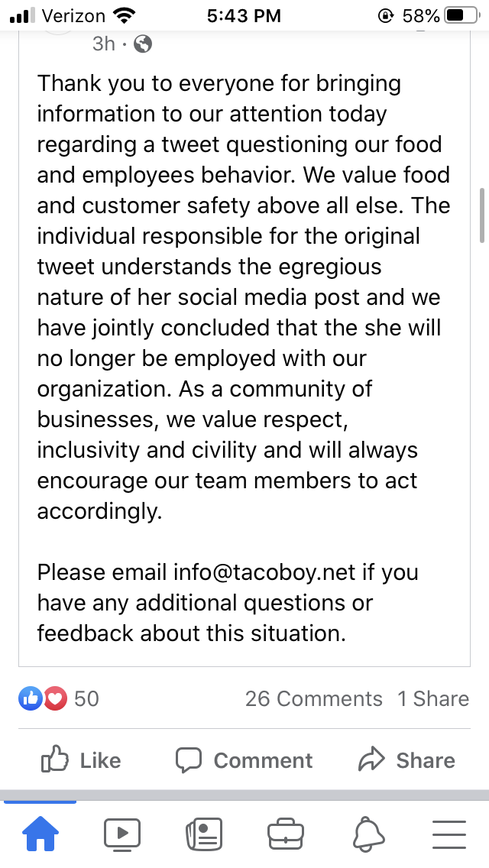View the 1 Share count

(x=433, y=698)
